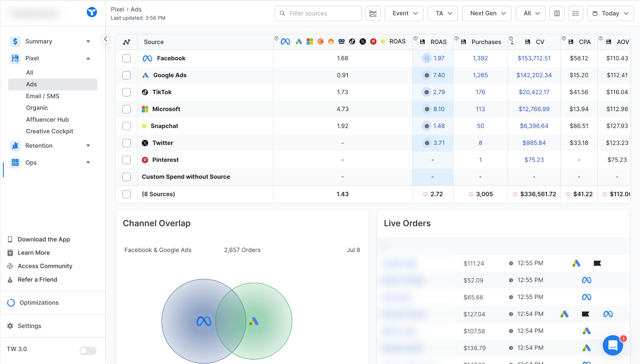This screenshot has height=364, width=640.
Task: Open the chart view icon in toolbar
Action: (373, 13)
